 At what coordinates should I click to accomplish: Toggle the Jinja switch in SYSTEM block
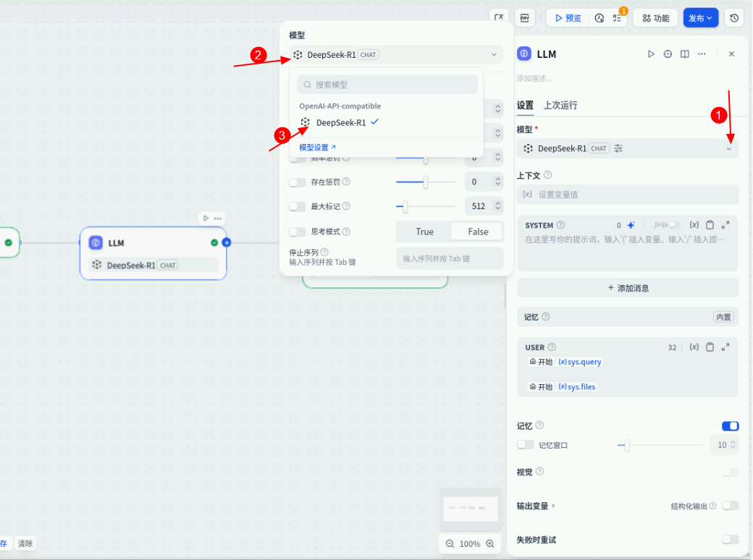pos(675,224)
